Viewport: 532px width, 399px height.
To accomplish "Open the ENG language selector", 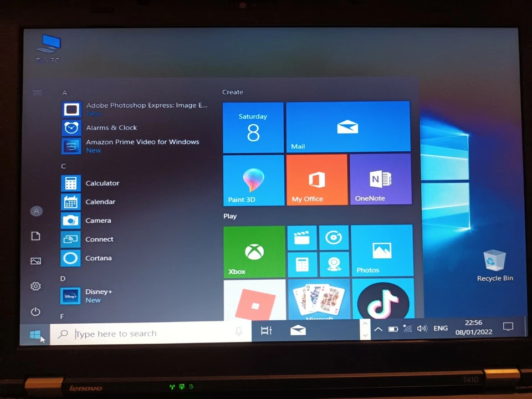I will coord(440,328).
